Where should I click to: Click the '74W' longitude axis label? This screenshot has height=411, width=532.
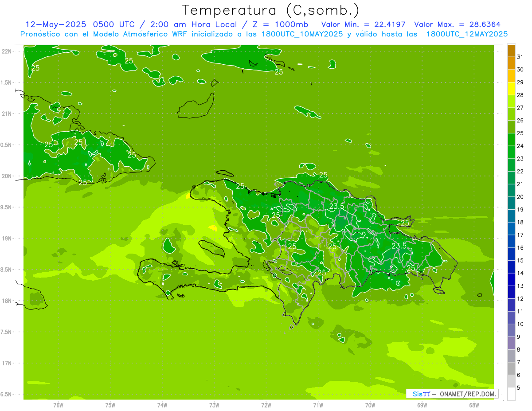click(162, 405)
